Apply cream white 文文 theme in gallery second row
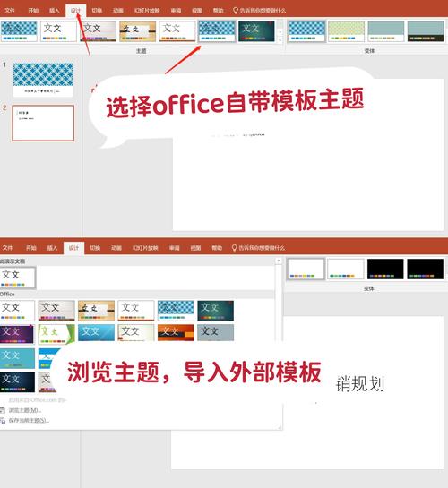Screen dimensions: 448x488 136,333
